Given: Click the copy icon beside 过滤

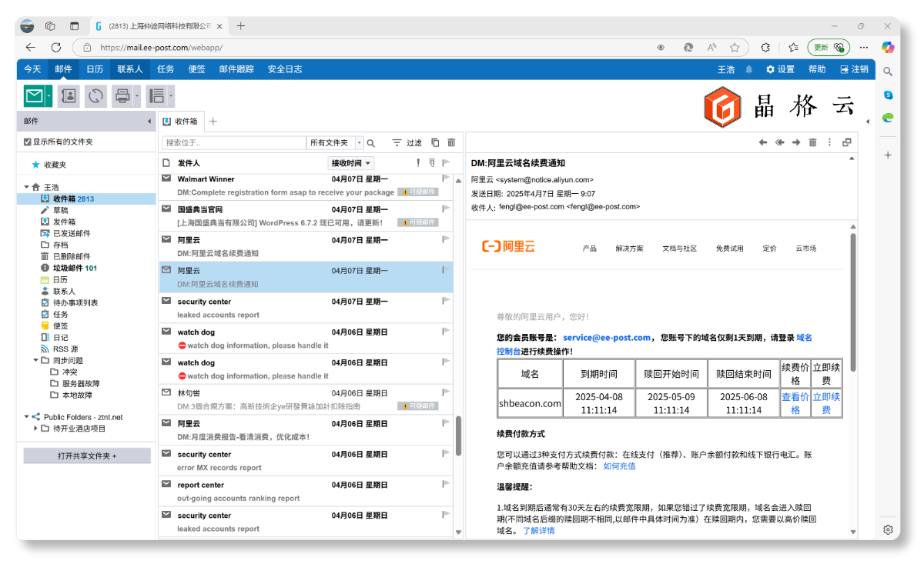Looking at the screenshot, I should [x=435, y=142].
